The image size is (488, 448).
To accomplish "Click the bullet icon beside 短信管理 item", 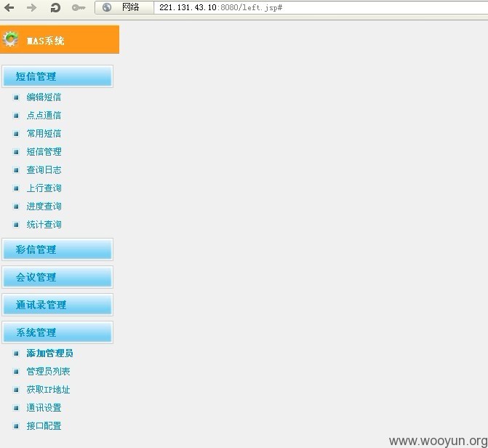I will pyautogui.click(x=16, y=152).
